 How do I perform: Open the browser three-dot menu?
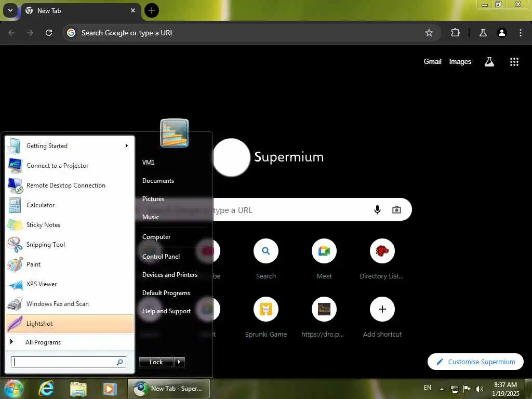pos(521,33)
